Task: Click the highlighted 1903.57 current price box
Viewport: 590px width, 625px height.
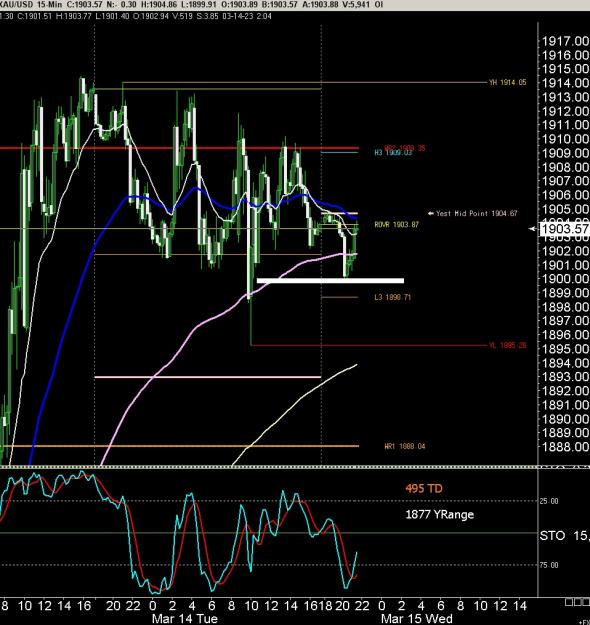Action: point(564,229)
